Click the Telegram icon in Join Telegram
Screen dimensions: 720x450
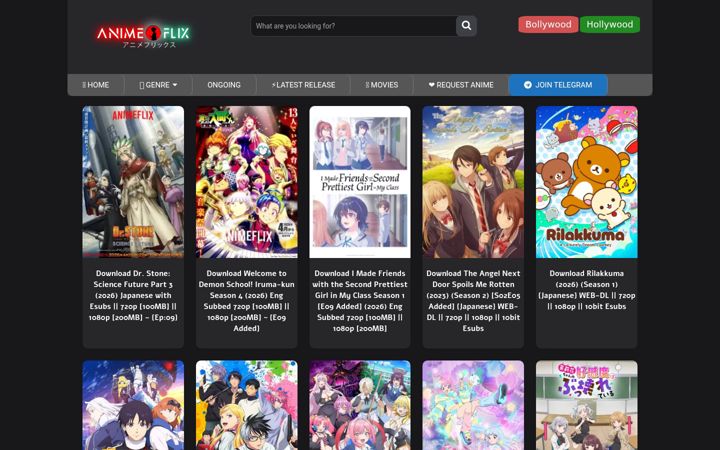(528, 85)
